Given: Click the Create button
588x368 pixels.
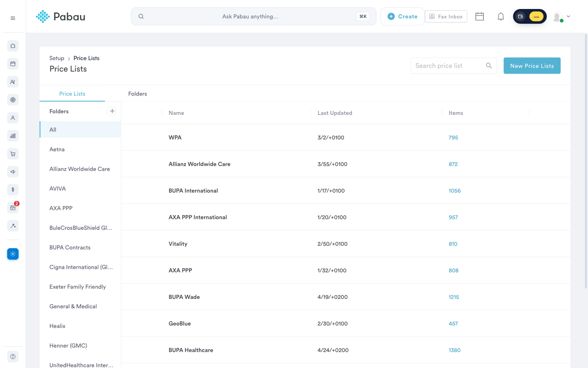Looking at the screenshot, I should 403,16.
